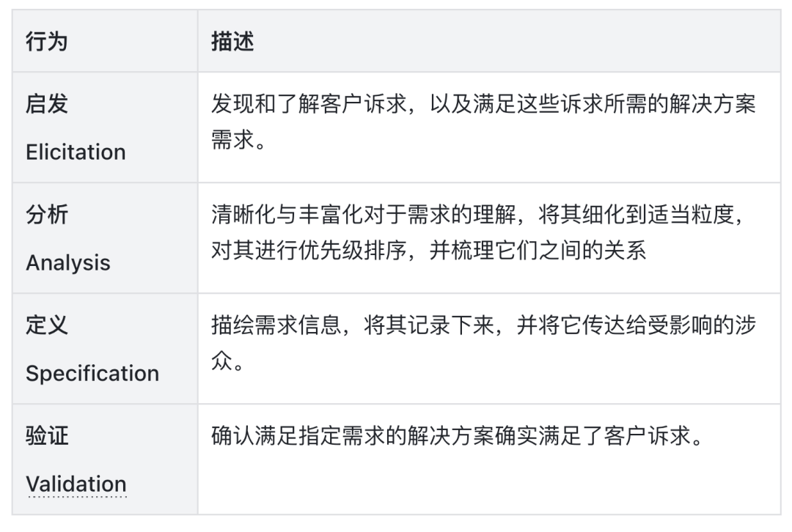Viewport: 792px width, 532px height.
Task: Click description line starting "发现和了解客户诉求"
Action: [x=483, y=104]
